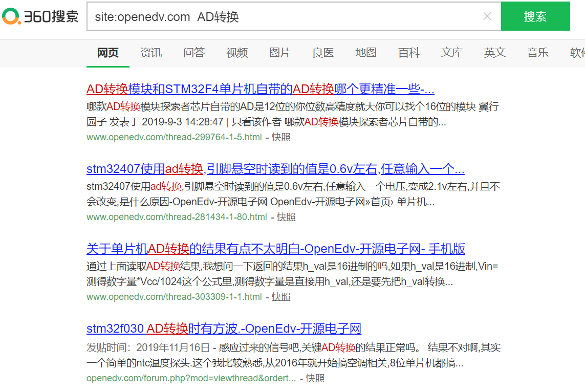585x392 pixels.
Task: Switch to the 问答 Q&A tab
Action: coord(193,53)
